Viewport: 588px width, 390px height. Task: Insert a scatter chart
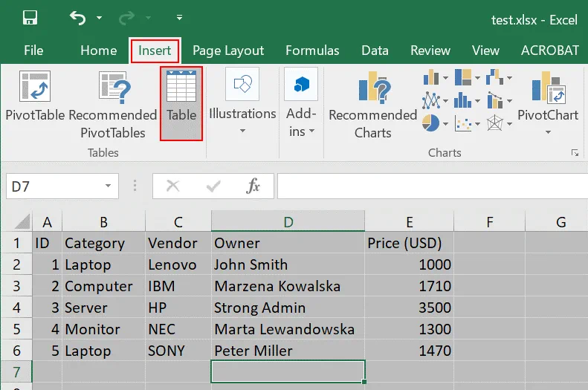tap(463, 122)
